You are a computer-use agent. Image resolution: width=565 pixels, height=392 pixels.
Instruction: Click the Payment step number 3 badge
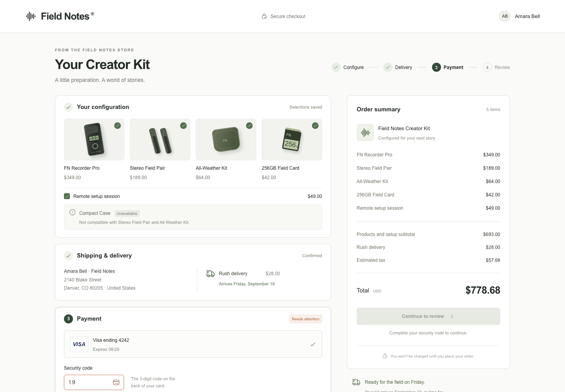(x=436, y=67)
